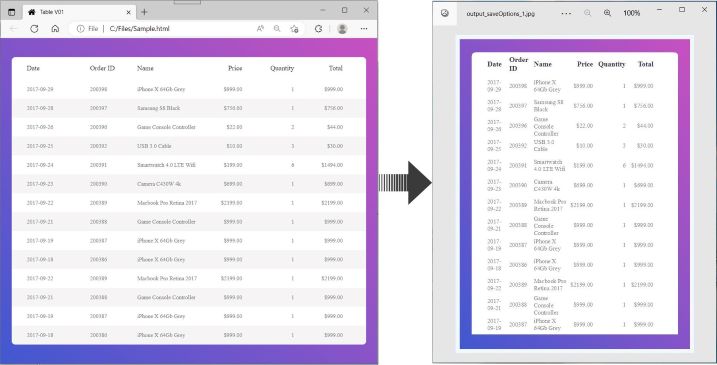This screenshot has width=717, height=365.
Task: Click $30.00 total in browser table
Action: click(335, 146)
